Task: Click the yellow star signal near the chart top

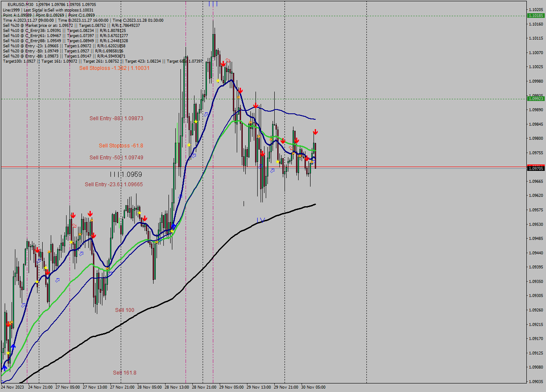Action: pos(218,79)
